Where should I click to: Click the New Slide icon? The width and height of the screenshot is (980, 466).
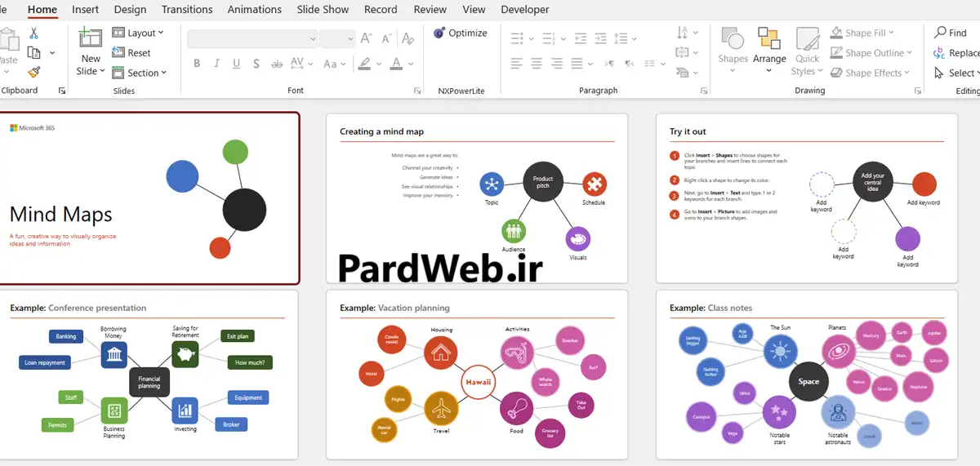pyautogui.click(x=90, y=38)
